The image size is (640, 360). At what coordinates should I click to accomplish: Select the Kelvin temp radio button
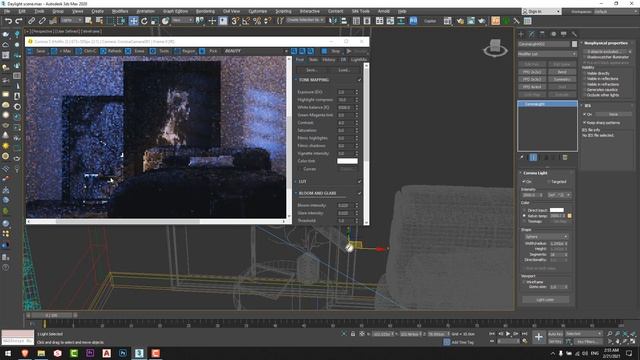[524, 216]
